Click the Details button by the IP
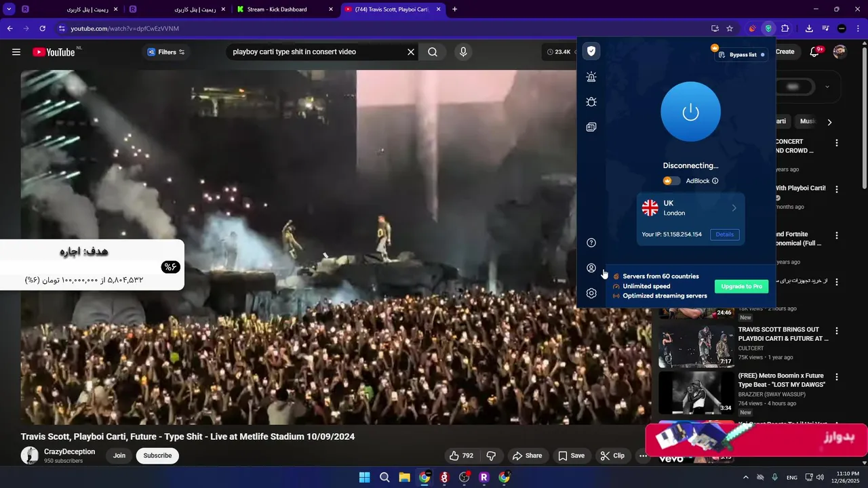868x488 pixels. [x=724, y=235]
